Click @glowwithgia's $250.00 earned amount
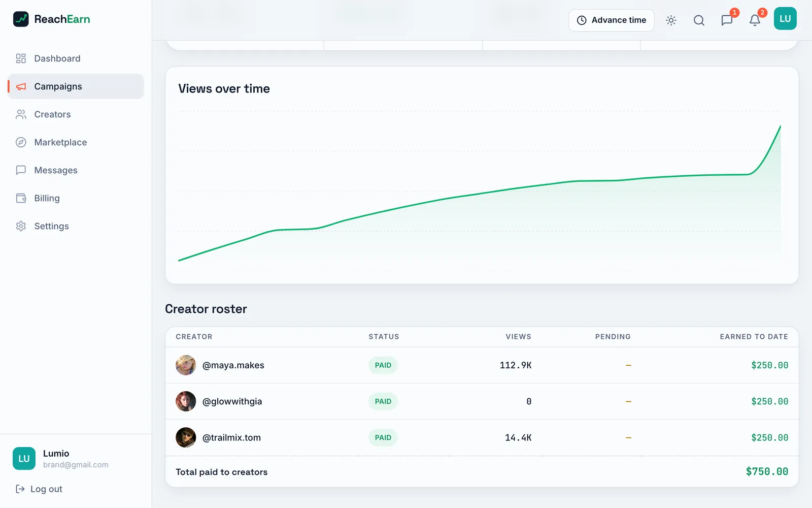The width and height of the screenshot is (812, 508). tap(769, 401)
